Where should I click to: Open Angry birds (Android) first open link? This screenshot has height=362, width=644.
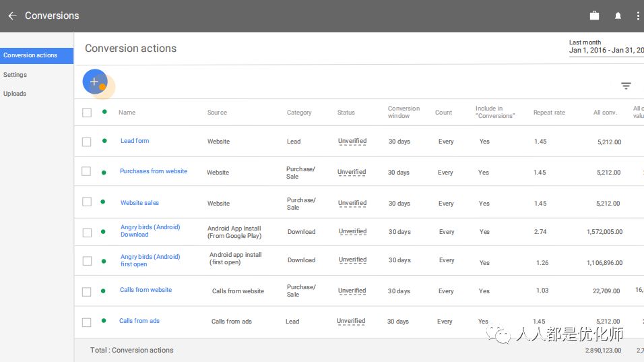150,260
